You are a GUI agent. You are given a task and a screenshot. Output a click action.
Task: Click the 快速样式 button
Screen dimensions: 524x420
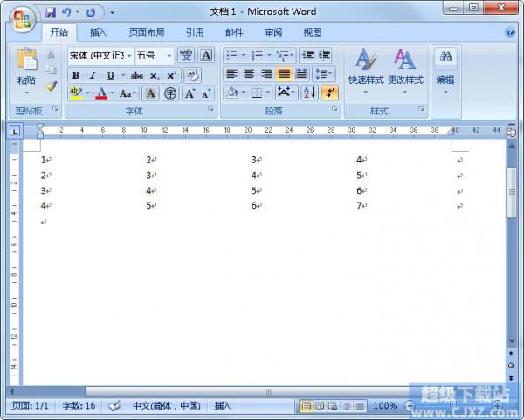click(365, 69)
